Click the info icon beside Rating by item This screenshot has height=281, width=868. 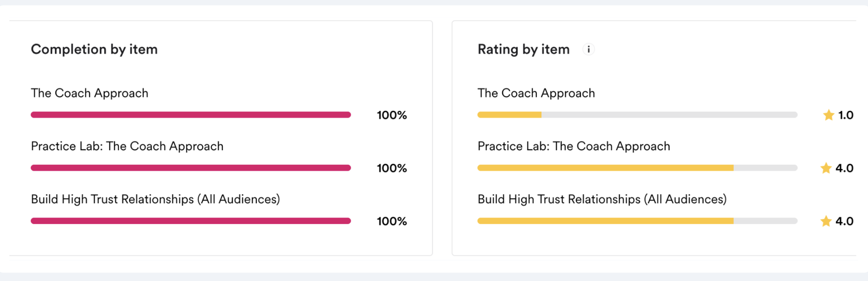pyautogui.click(x=589, y=50)
